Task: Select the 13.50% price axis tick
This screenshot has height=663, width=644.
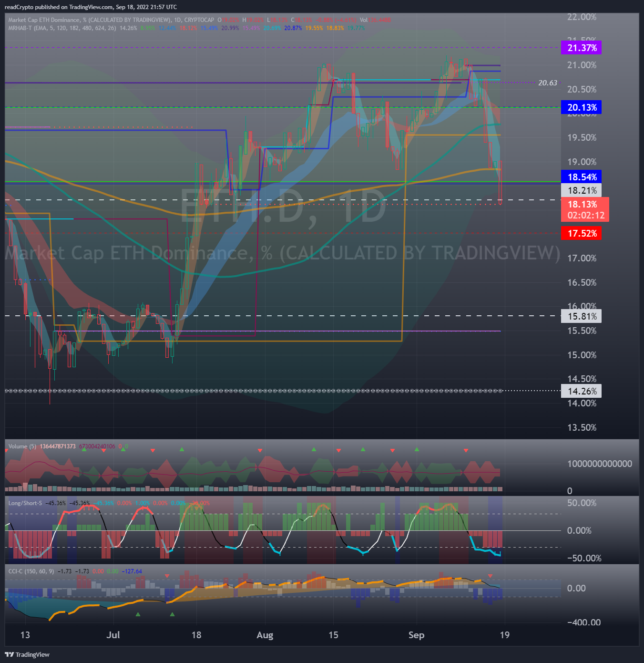Action: point(582,428)
